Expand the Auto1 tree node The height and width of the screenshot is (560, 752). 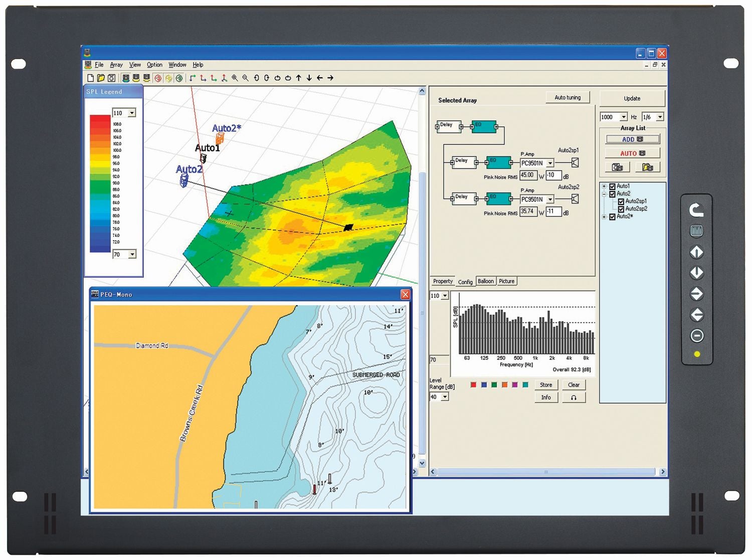[x=604, y=186]
